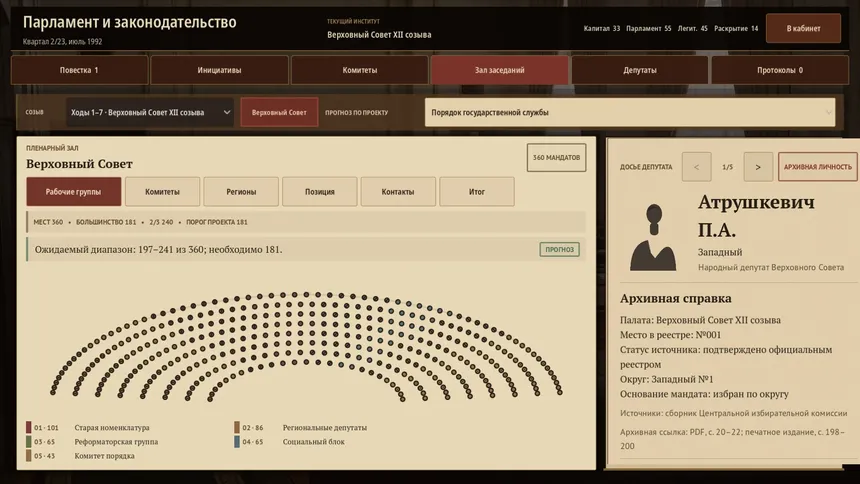Click the Атрушкевич П.А. deputy name
This screenshot has height=484, width=860.
(x=756, y=216)
